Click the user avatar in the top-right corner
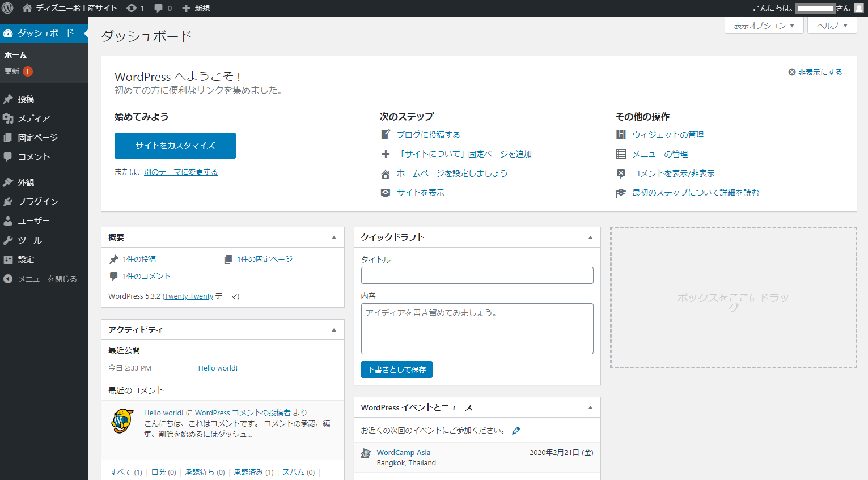Image resolution: width=868 pixels, height=480 pixels. [x=859, y=8]
